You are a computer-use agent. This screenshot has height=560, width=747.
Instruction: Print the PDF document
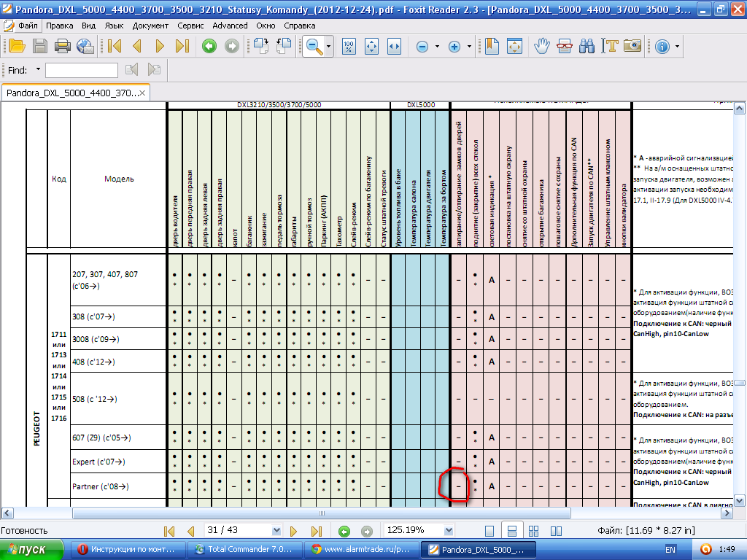tap(63, 46)
